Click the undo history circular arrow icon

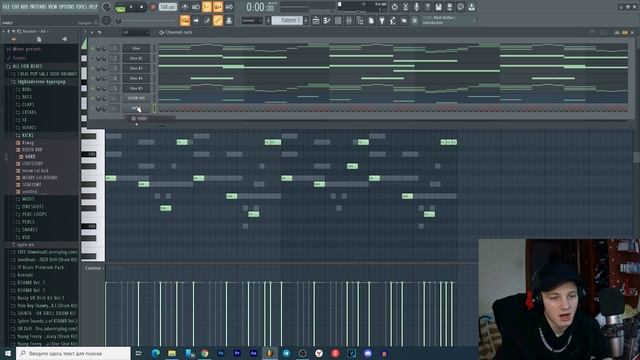click(x=394, y=7)
